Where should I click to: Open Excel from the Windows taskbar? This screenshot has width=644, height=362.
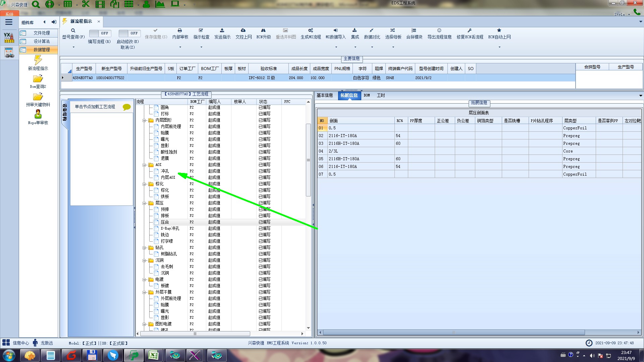pos(154,355)
